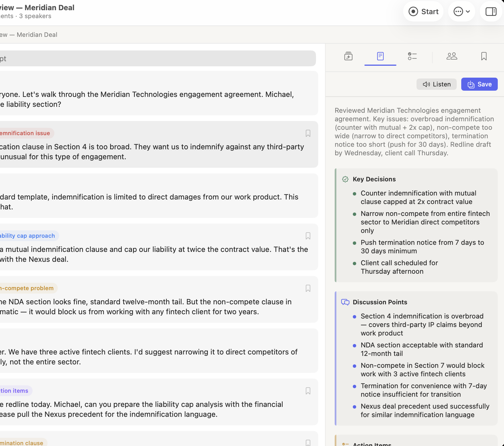Switch to the Summary document tab
Image resolution: width=504 pixels, height=446 pixels.
point(380,56)
